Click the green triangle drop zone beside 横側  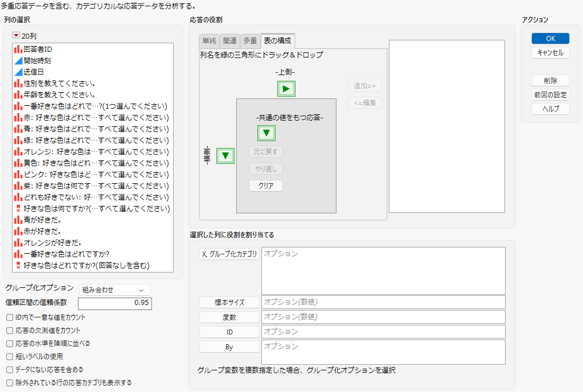225,156
